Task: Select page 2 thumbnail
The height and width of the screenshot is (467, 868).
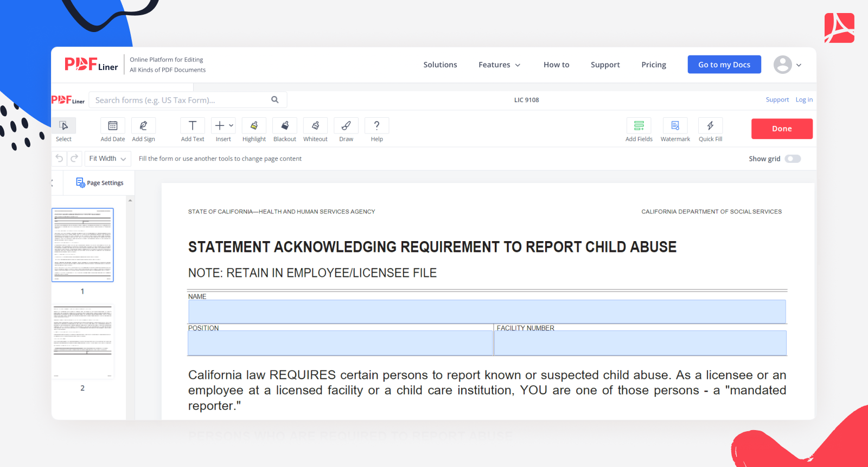Action: (83, 341)
